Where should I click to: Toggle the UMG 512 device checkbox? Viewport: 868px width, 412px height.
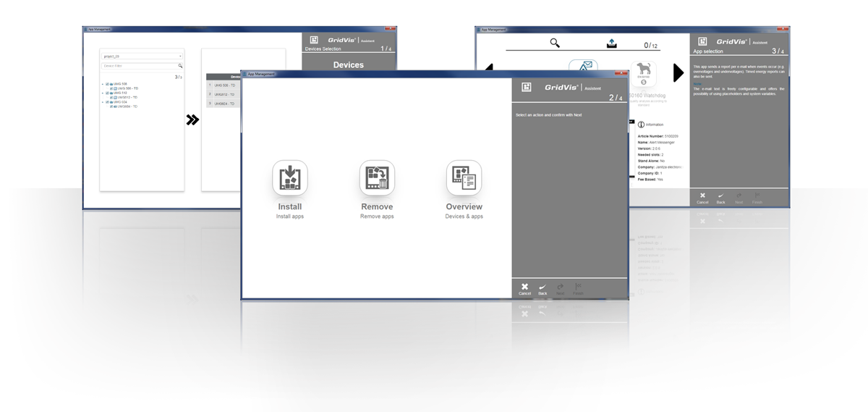click(107, 93)
